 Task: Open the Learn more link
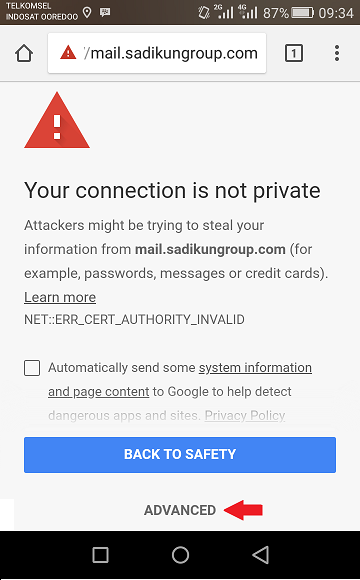pos(60,297)
